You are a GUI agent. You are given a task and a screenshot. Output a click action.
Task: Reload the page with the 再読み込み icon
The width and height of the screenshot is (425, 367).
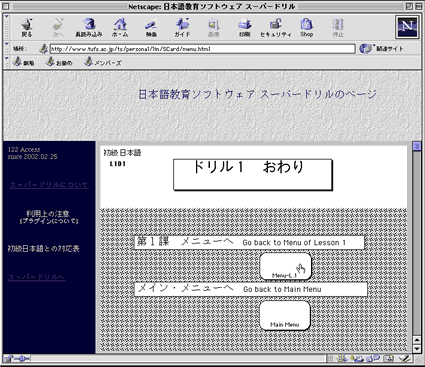(x=89, y=27)
